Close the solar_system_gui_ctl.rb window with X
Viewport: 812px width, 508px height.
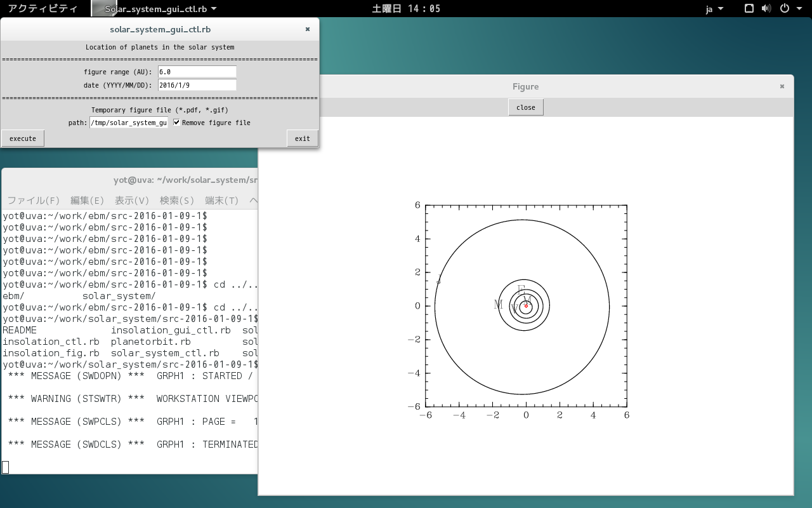coord(308,29)
